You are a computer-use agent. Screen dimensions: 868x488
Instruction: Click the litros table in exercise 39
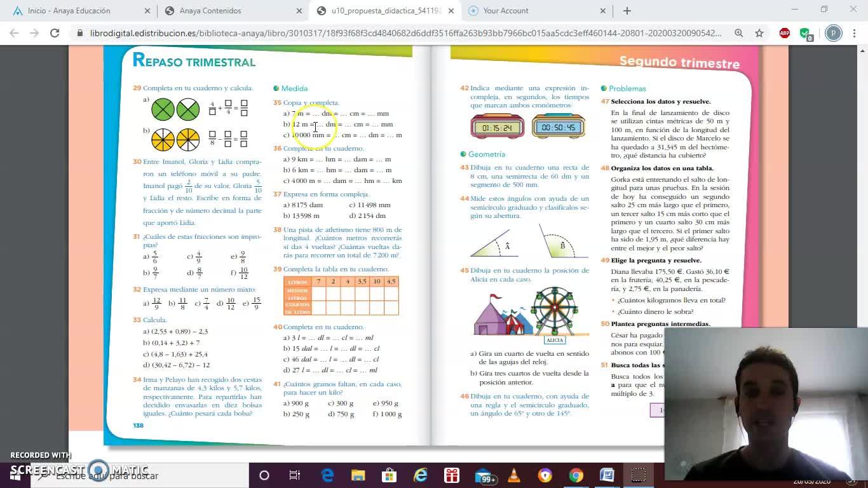(341, 295)
